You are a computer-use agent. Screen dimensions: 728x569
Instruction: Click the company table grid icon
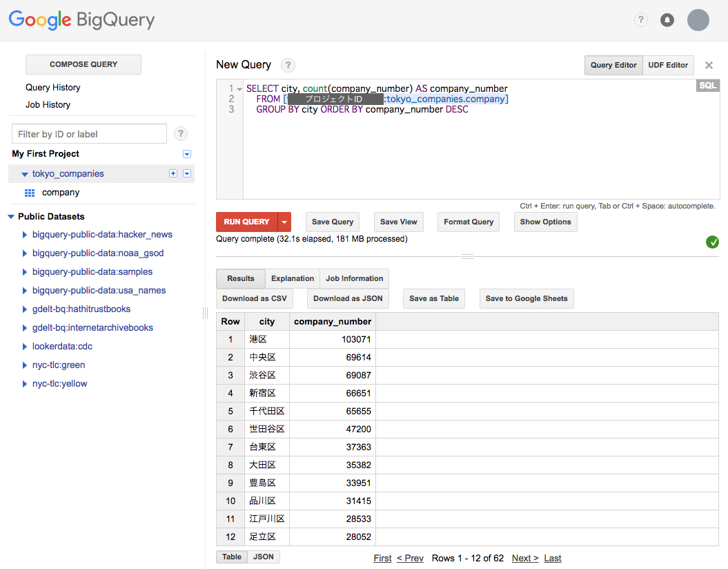click(x=30, y=193)
